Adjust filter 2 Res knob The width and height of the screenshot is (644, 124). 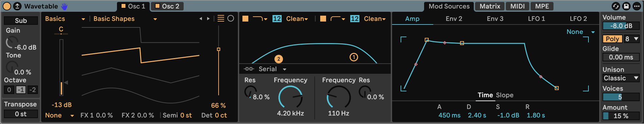(365, 92)
